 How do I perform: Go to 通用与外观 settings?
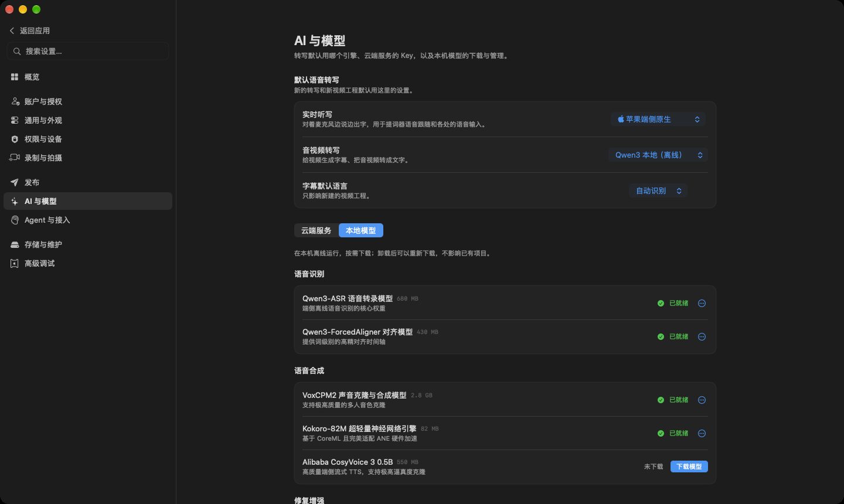pyautogui.click(x=88, y=120)
